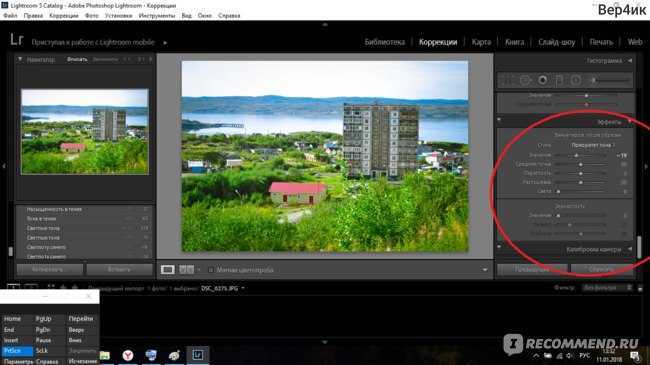Hide the top panel via top arrow
650x365 pixels.
tap(325, 25)
